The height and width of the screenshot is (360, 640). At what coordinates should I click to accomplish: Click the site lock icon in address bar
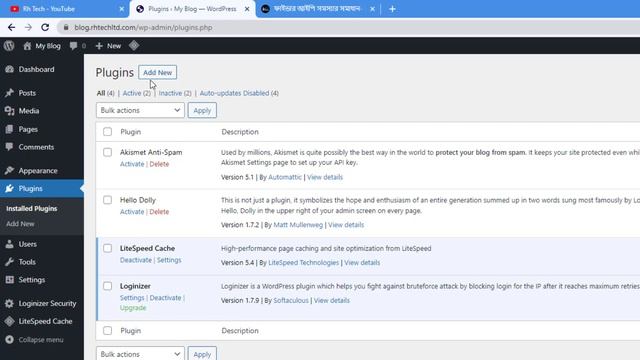(x=66, y=27)
